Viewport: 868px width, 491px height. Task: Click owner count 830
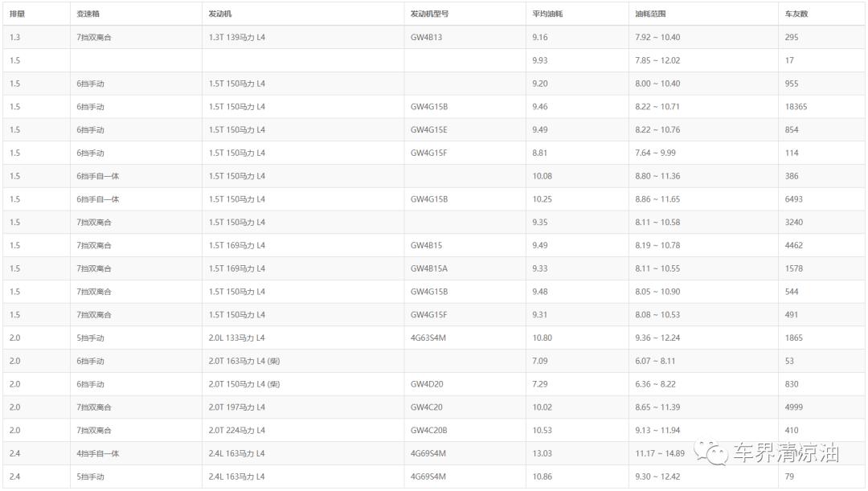792,385
